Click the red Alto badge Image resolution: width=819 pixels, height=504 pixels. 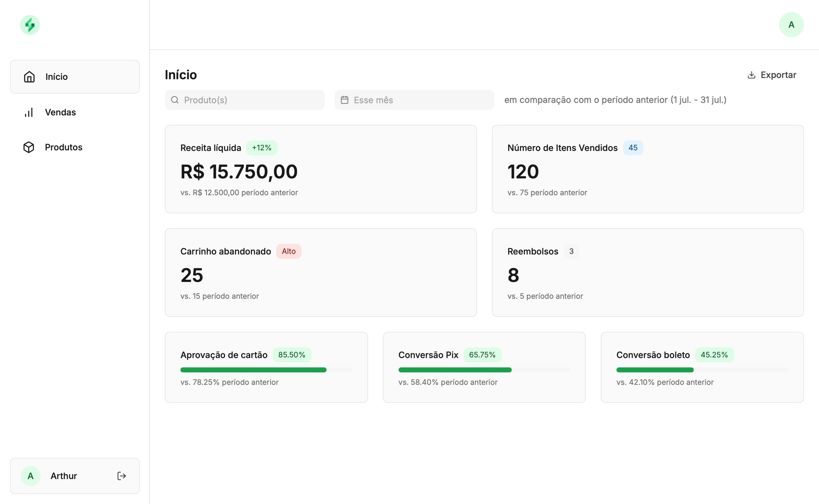(289, 251)
